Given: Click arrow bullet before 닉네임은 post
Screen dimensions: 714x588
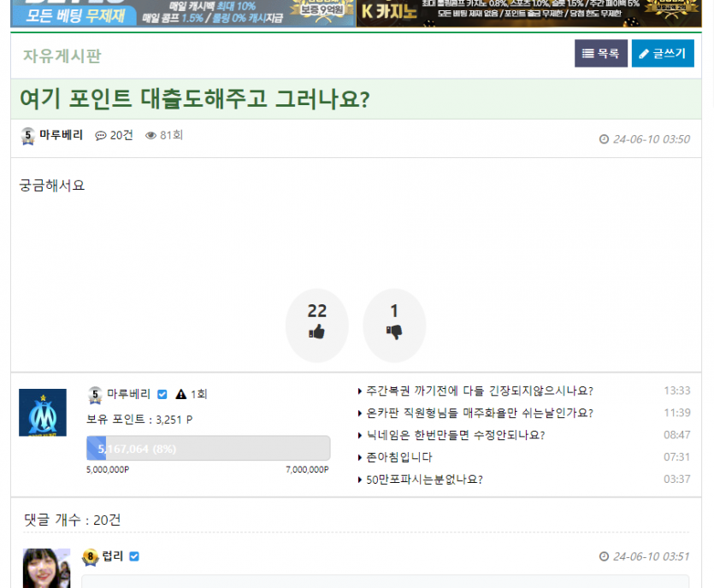Looking at the screenshot, I should (360, 436).
